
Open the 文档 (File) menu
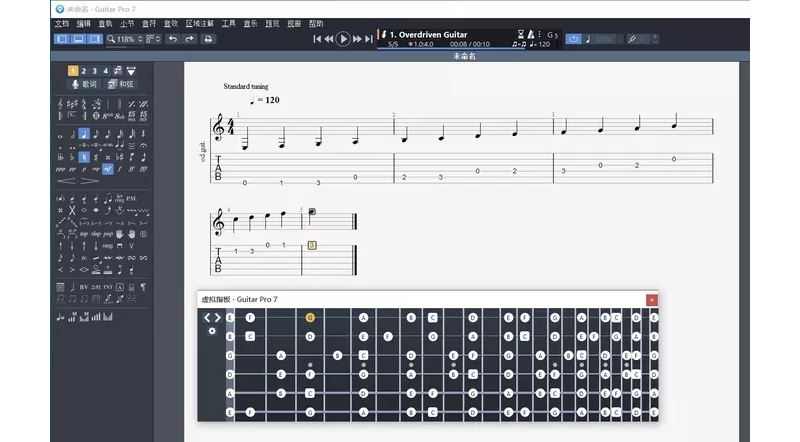point(62,23)
